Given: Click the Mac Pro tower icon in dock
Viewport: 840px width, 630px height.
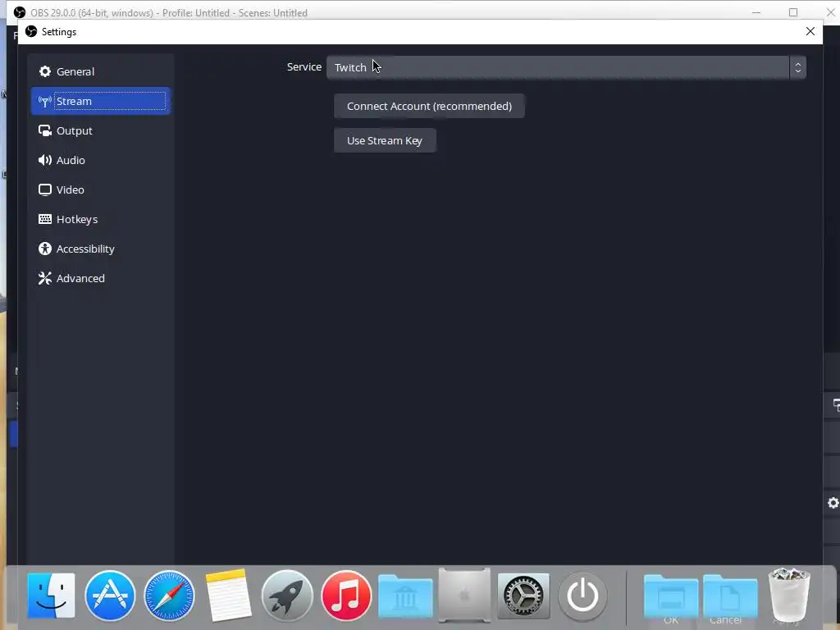Looking at the screenshot, I should click(464, 596).
